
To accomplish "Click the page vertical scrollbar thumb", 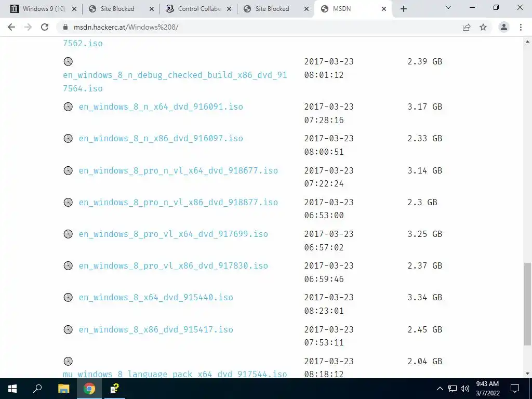I will coord(527,304).
